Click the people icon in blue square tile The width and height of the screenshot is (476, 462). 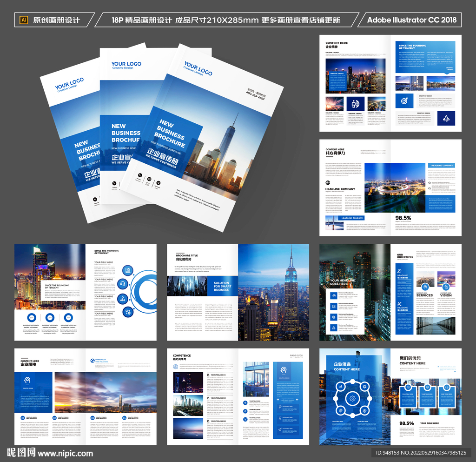(x=356, y=104)
